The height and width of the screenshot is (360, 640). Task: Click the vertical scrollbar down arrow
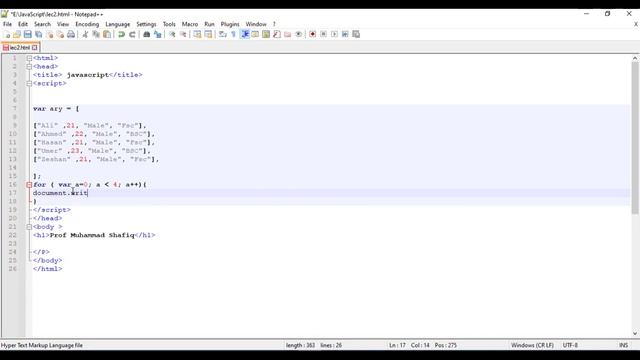point(635,333)
